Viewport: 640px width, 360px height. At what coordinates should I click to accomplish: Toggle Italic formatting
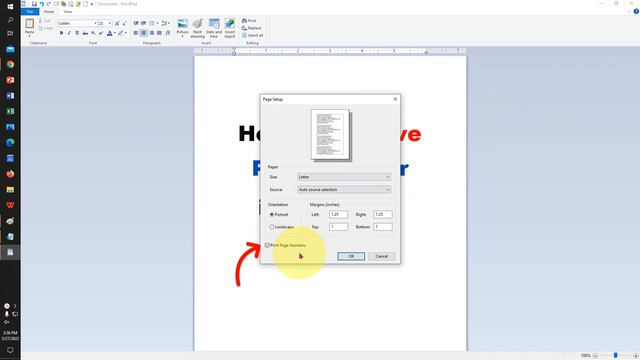click(x=69, y=33)
